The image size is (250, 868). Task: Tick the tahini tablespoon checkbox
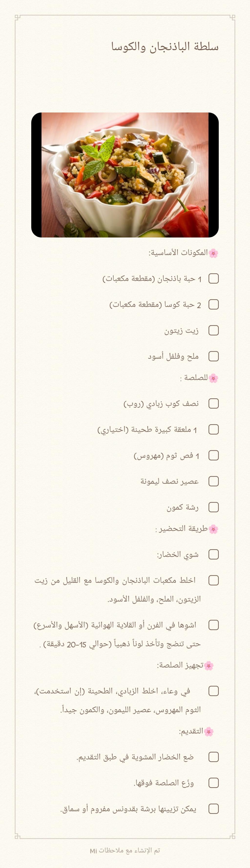point(213,429)
